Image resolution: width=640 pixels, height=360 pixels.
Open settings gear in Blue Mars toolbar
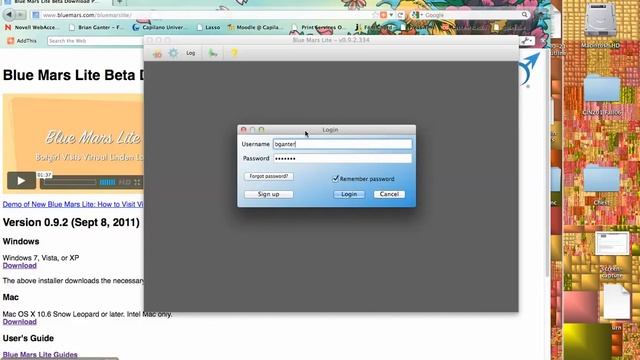(173, 53)
